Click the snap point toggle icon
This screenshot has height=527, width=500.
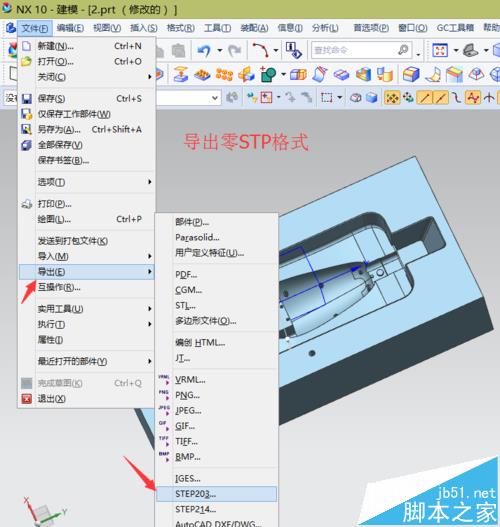click(391, 98)
